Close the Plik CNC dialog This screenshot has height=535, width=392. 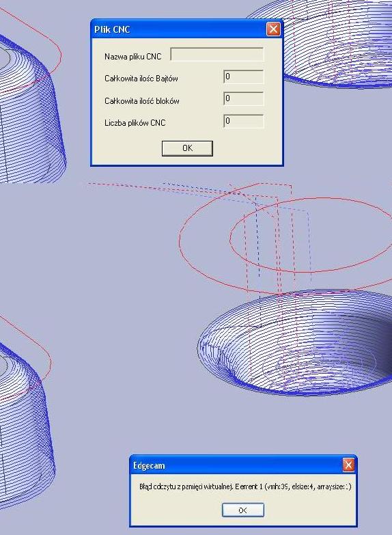(x=273, y=29)
